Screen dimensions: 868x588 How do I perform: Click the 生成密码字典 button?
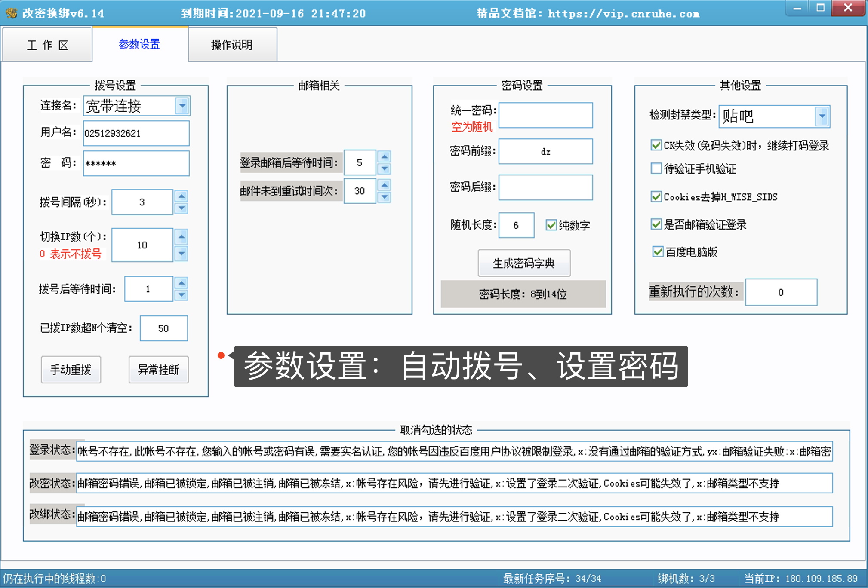tap(524, 263)
